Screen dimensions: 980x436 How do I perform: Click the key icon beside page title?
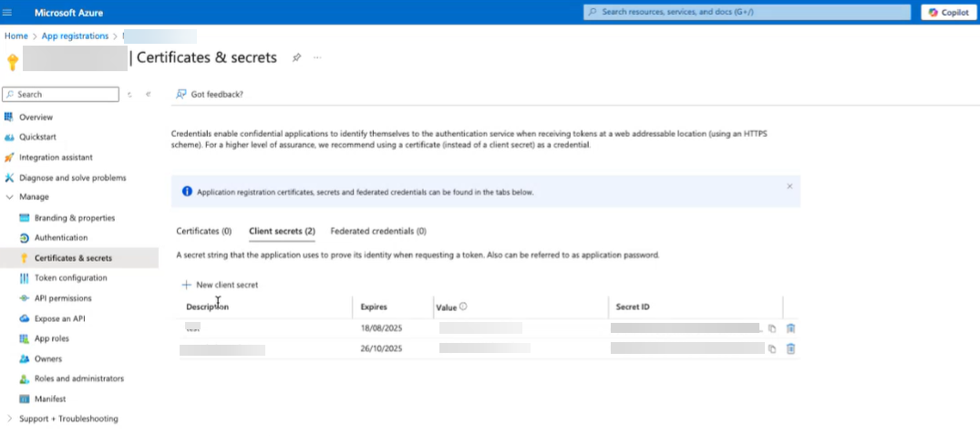12,62
